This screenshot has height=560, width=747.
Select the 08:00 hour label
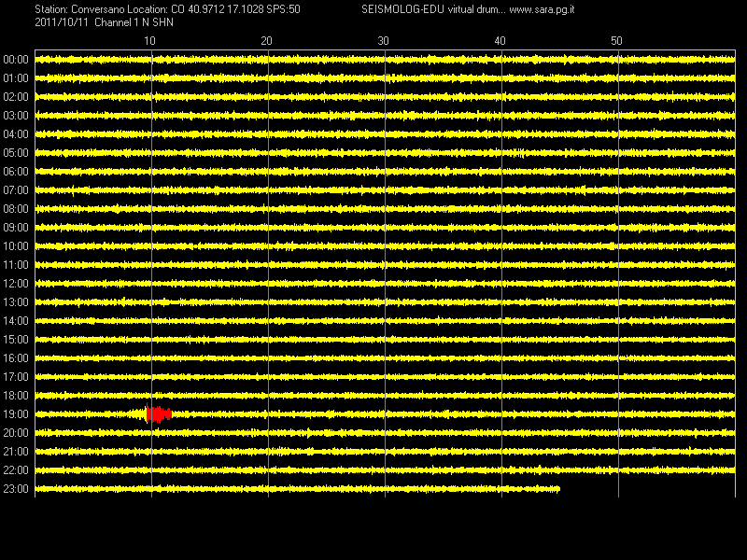(x=16, y=209)
